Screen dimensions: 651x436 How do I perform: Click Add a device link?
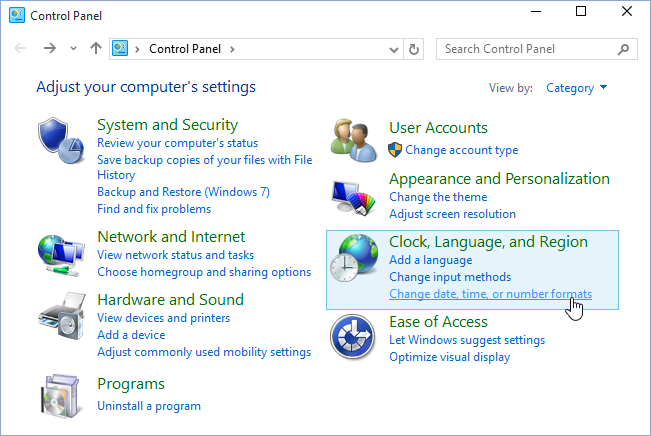tap(131, 335)
